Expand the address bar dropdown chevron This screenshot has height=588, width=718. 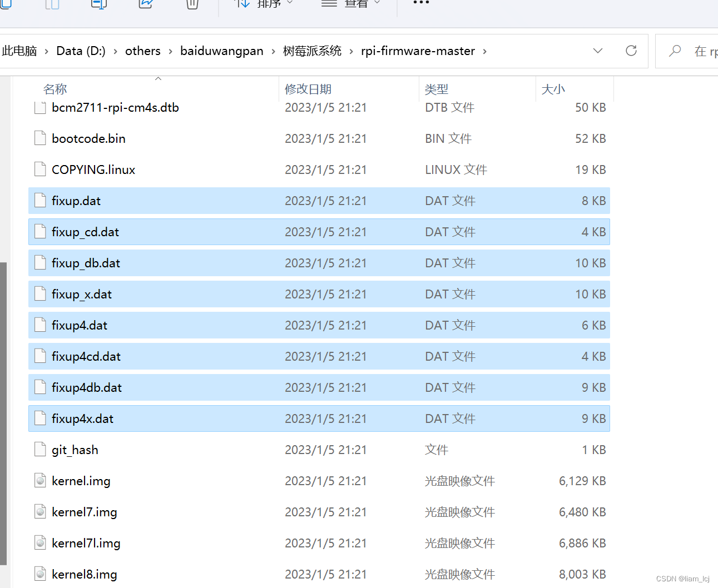[x=598, y=51]
